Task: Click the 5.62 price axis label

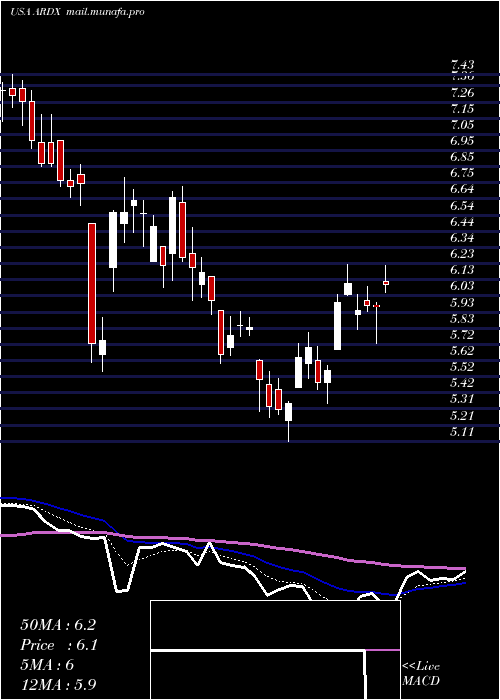Action: point(462,350)
